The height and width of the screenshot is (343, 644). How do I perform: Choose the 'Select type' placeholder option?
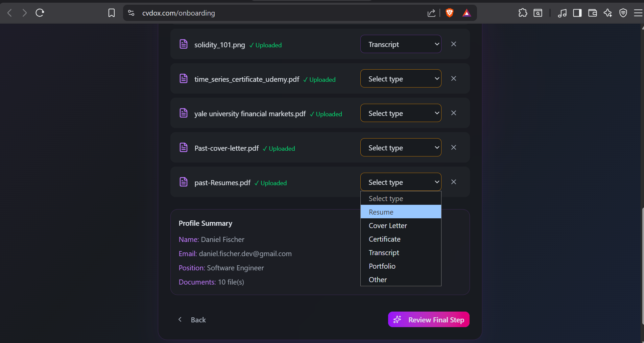pos(401,198)
